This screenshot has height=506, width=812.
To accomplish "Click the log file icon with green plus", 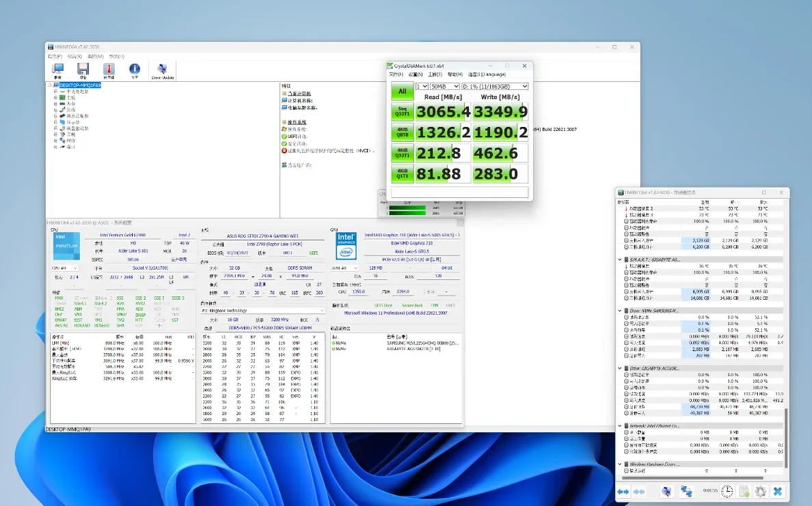I will [x=744, y=492].
